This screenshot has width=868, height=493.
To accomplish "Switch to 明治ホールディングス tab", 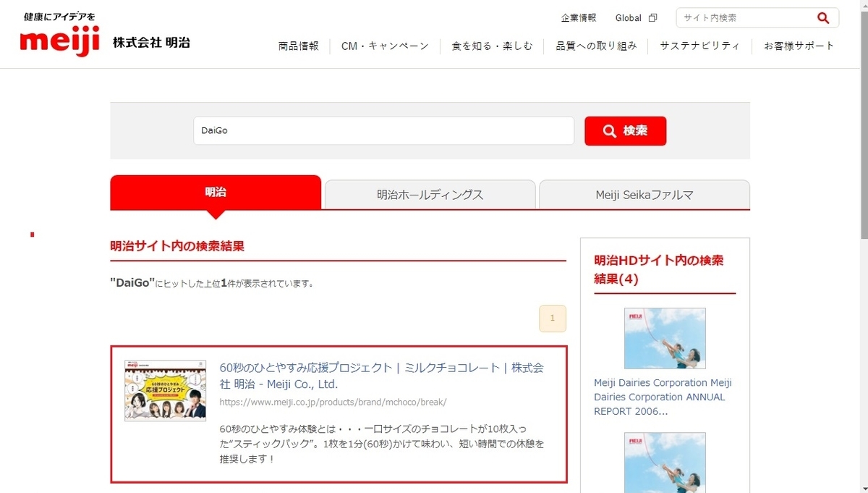I will coord(430,195).
